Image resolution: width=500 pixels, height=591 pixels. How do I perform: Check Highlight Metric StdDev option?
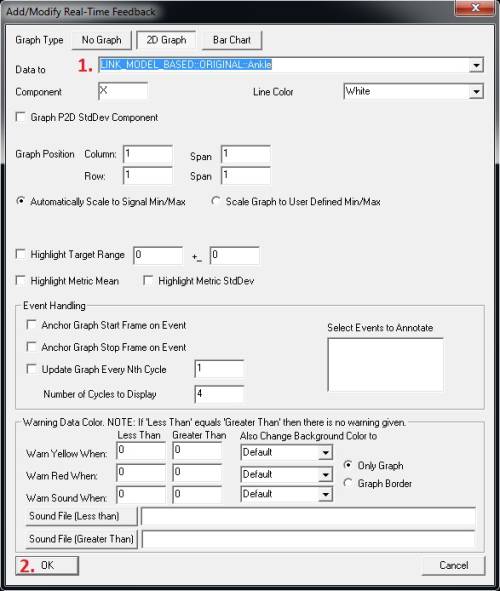click(x=148, y=280)
